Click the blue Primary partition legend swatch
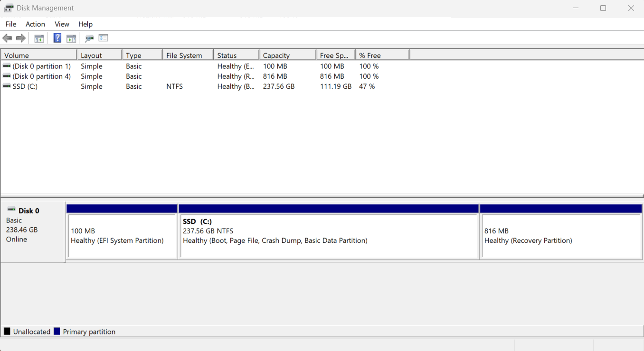 click(57, 331)
